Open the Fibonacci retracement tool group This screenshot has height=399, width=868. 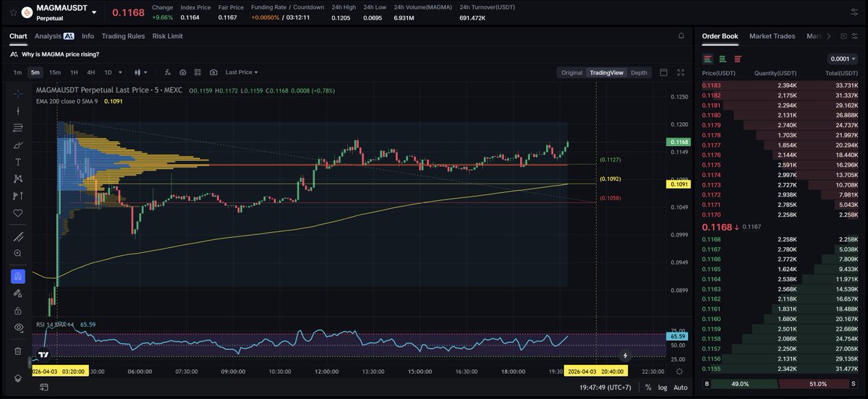click(18, 128)
